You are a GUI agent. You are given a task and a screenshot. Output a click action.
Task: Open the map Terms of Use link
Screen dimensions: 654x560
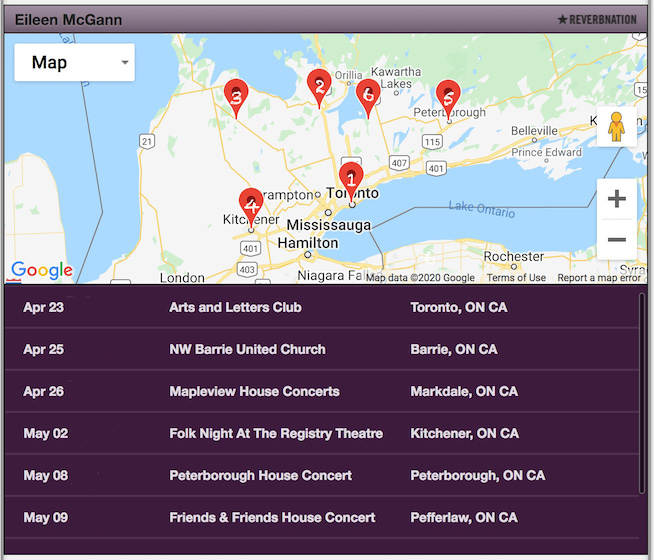click(516, 278)
